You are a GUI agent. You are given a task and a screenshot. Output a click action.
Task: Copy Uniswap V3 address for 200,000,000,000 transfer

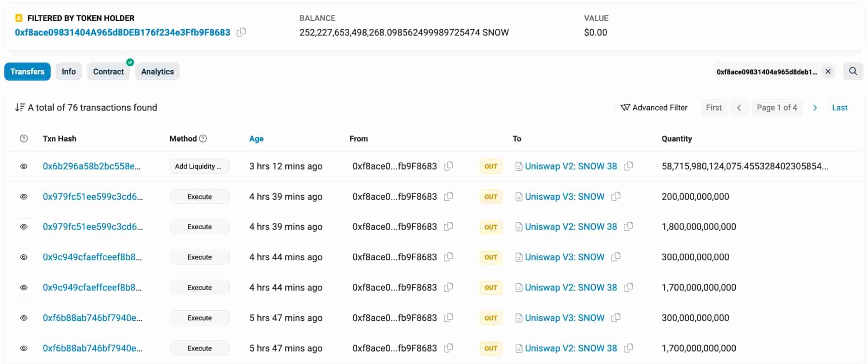[616, 196]
